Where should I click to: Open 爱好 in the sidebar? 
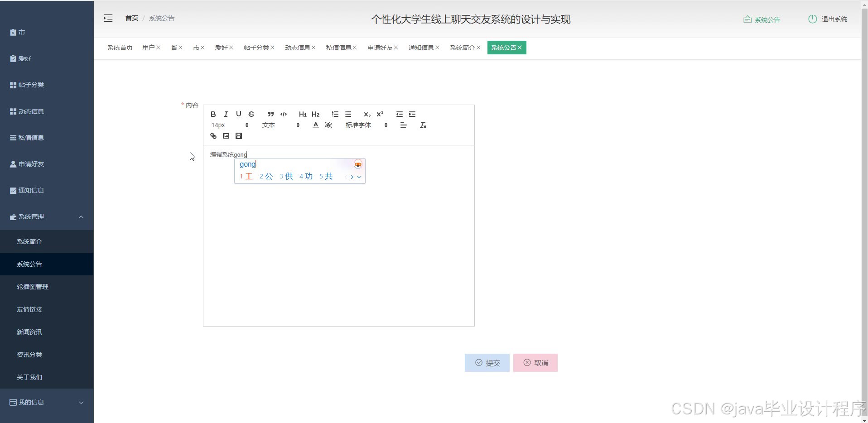point(47,58)
